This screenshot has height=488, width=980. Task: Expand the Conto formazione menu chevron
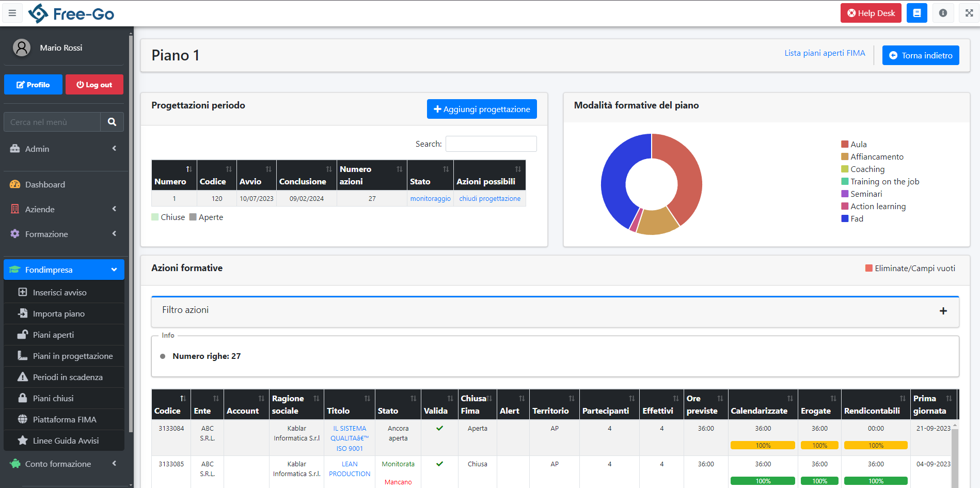pyautogui.click(x=114, y=463)
